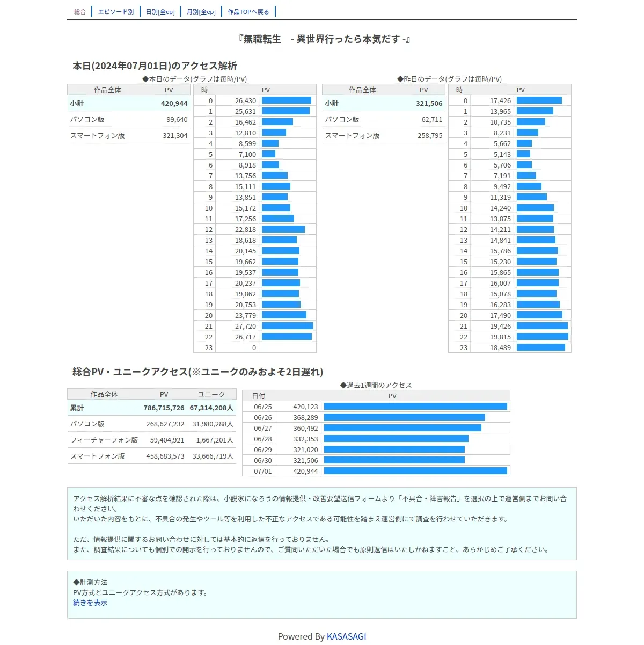Select the 累計 unique value 67,314,208人
The width and height of the screenshot is (644, 645).
211,408
